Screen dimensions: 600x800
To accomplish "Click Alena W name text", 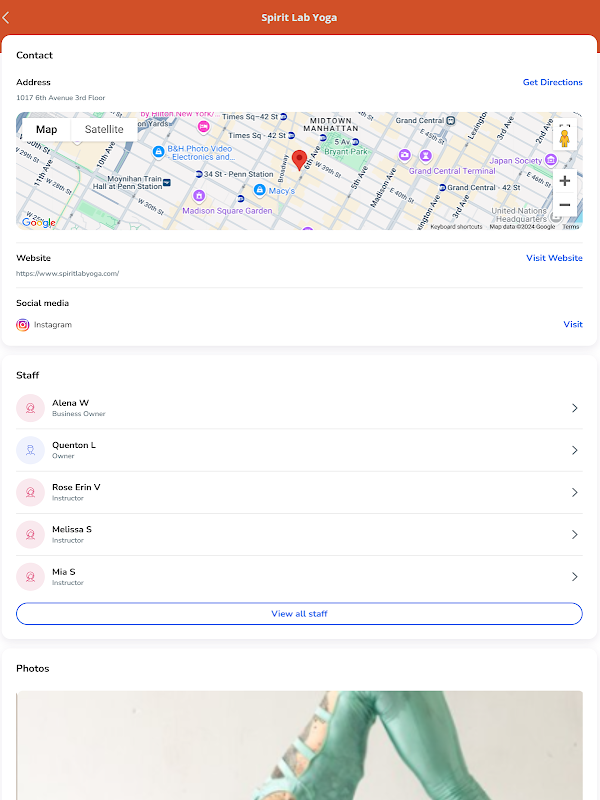I will tap(70, 403).
